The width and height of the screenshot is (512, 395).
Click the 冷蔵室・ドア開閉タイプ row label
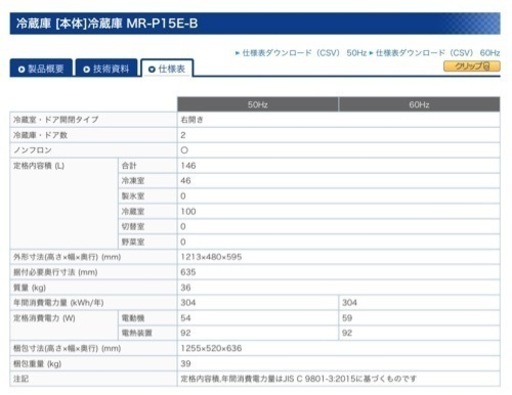56,120
